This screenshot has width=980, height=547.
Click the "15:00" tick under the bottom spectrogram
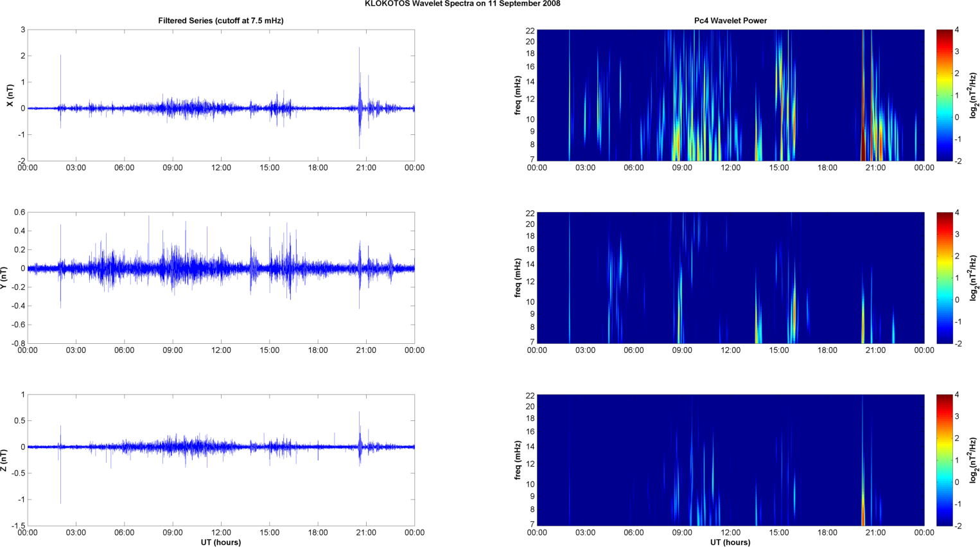[779, 533]
